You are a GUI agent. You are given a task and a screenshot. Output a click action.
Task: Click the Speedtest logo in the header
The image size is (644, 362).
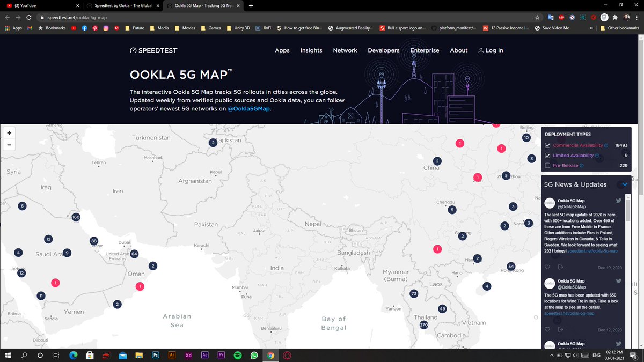coord(154,50)
